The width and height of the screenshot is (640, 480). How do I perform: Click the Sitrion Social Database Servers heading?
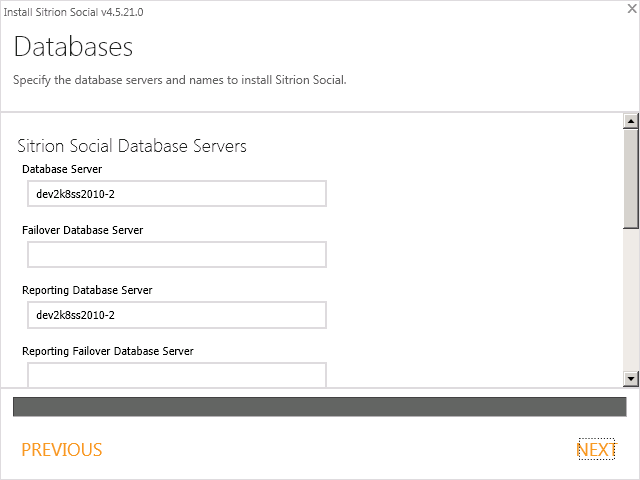[x=132, y=146]
